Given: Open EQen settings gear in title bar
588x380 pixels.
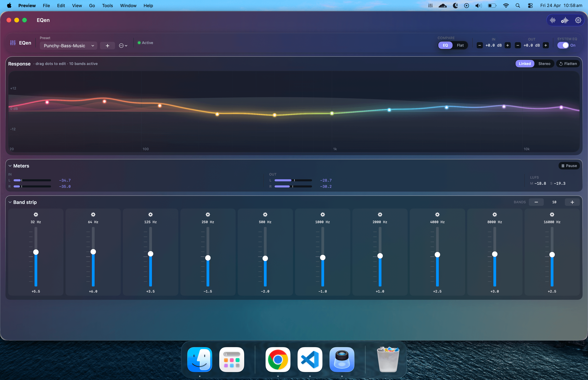Looking at the screenshot, I should pyautogui.click(x=578, y=20).
